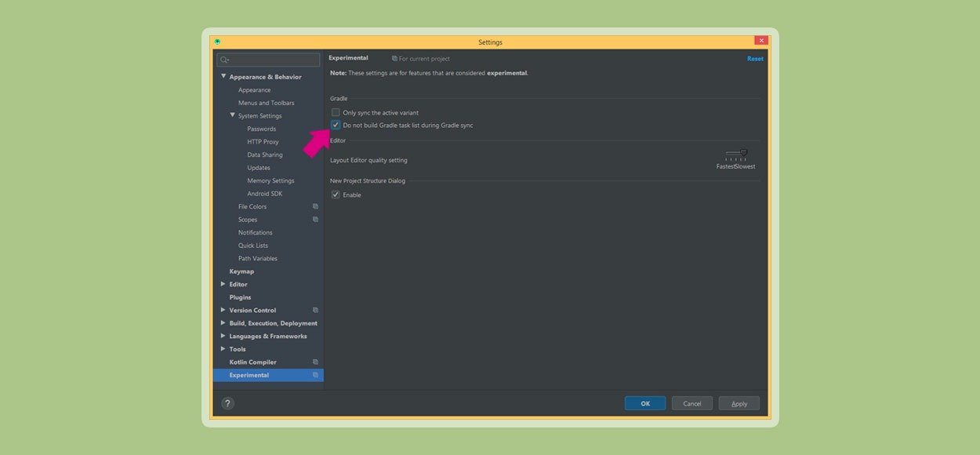Viewport: 980px width, 455px height.
Task: Click the search magnifier icon
Action: pos(224,60)
